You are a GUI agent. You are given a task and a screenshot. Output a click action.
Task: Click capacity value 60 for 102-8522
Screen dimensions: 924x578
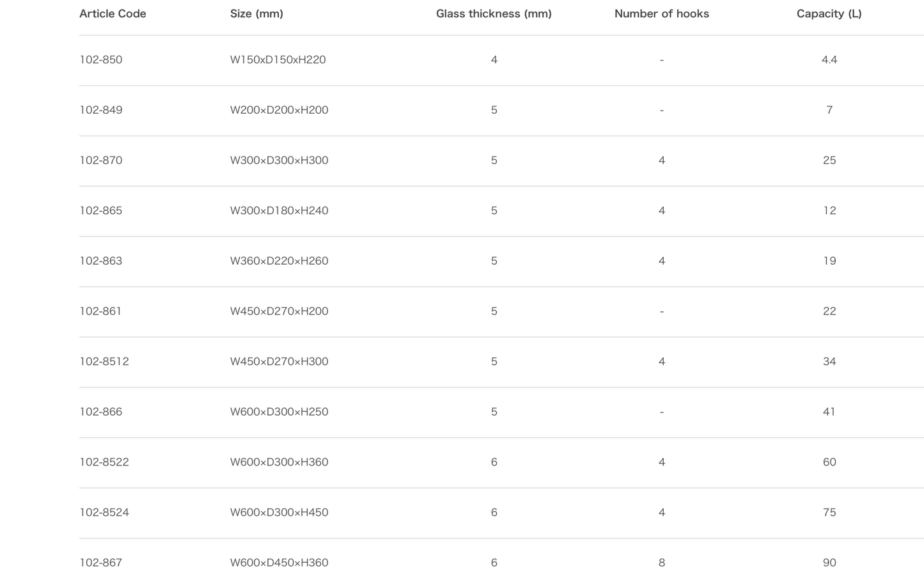[x=829, y=462]
